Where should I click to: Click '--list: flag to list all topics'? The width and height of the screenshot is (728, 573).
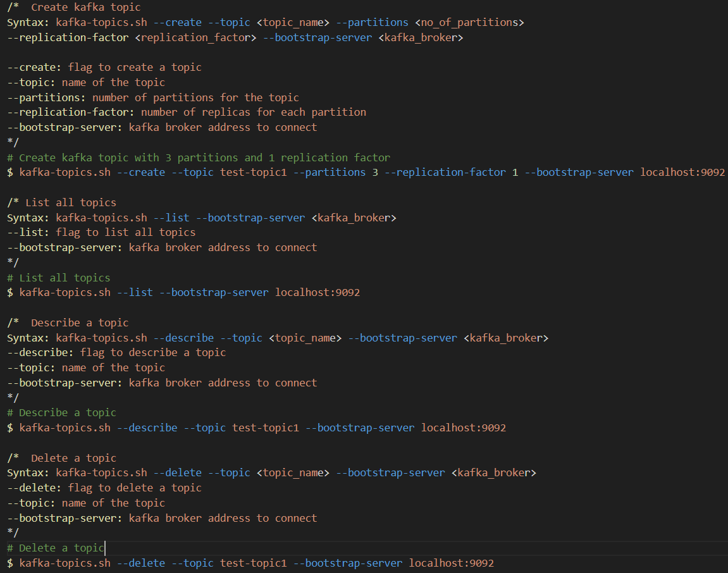coord(101,233)
